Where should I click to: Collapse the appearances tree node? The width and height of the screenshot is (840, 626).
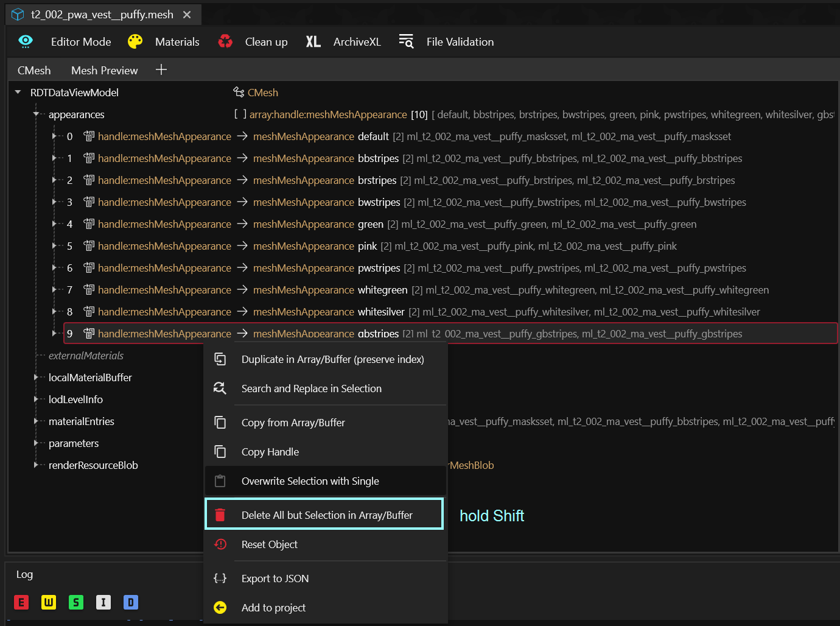37,114
